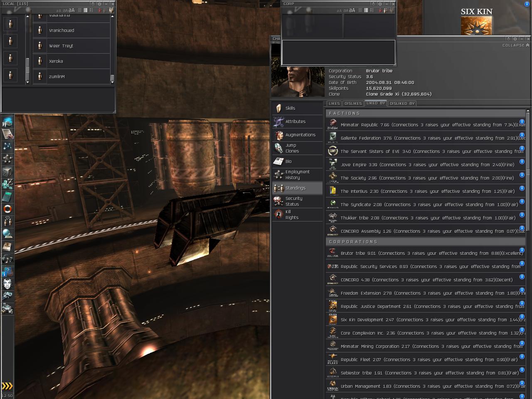Click the info icon for Republic Fleet
Screen dimensions: 532x399
pyautogui.click(x=522, y=357)
